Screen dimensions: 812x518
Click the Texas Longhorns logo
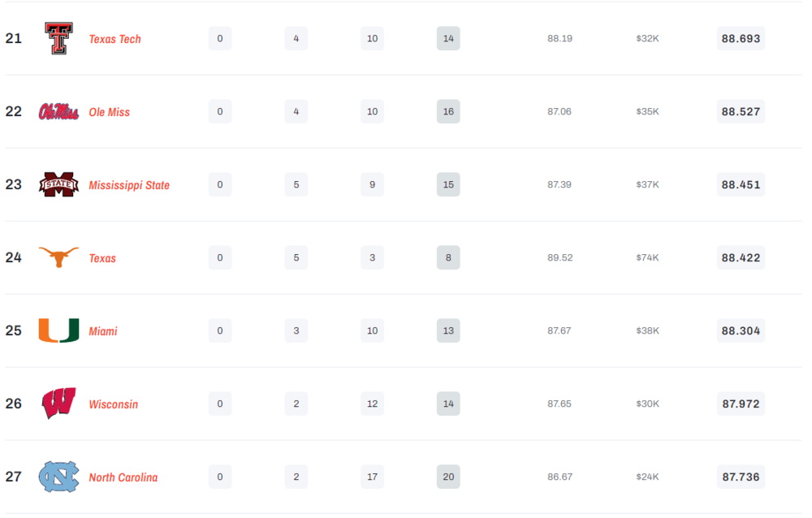click(x=58, y=257)
